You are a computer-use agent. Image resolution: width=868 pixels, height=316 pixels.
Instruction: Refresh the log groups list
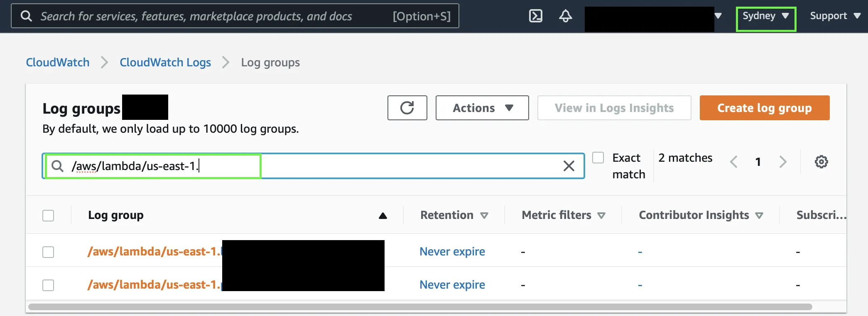point(407,108)
